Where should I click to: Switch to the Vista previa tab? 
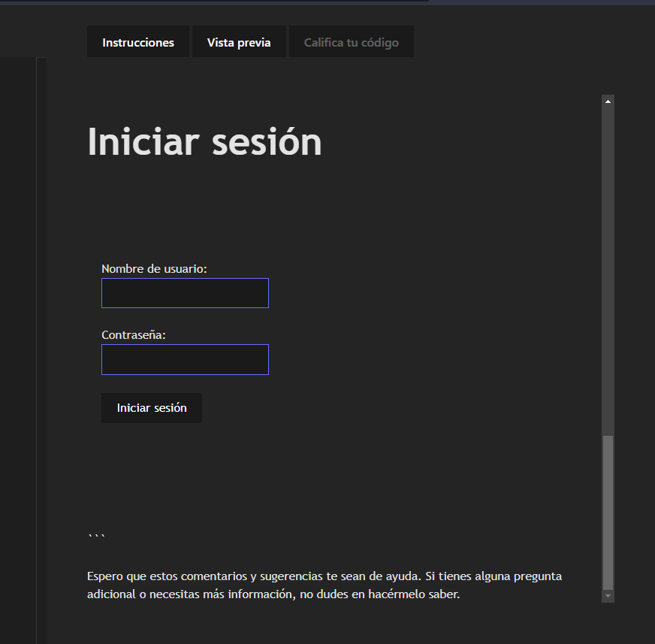coord(239,42)
